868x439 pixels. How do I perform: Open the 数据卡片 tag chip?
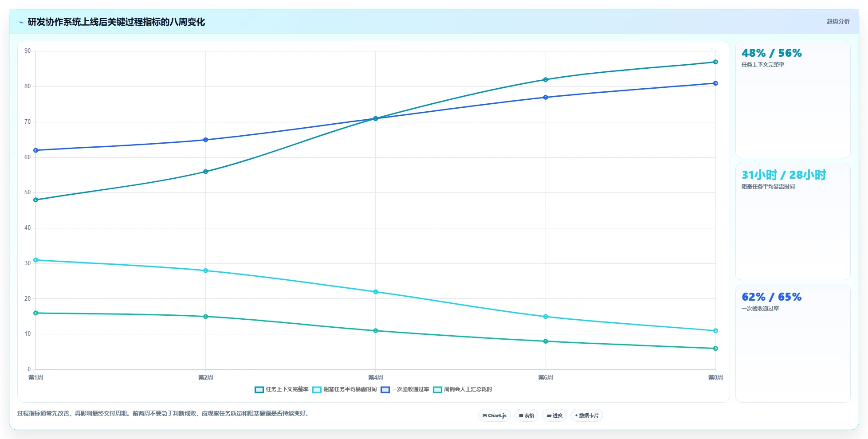587,415
